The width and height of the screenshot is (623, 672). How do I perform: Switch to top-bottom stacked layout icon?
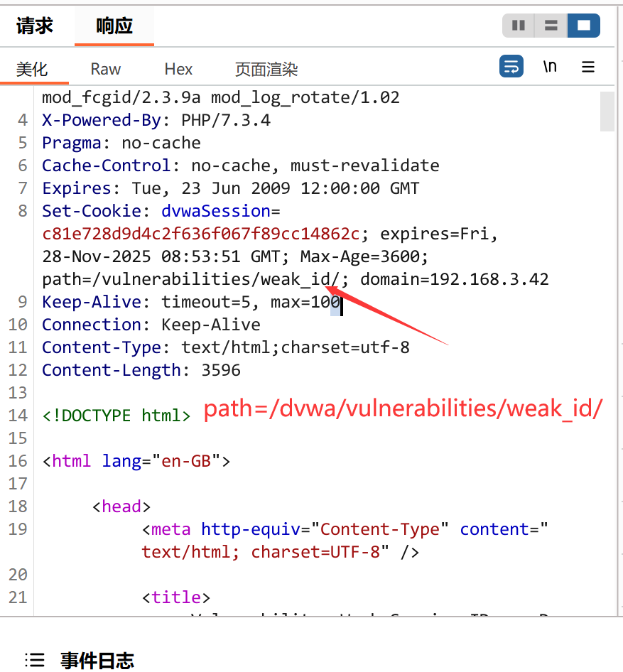551,26
